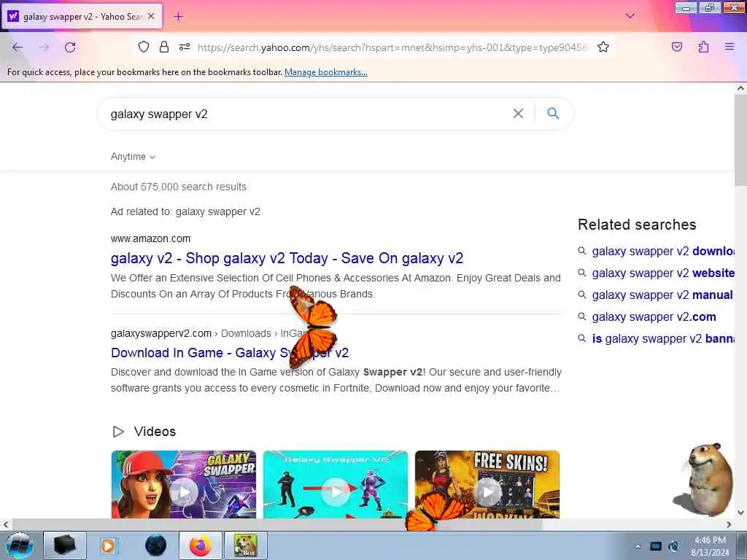Click the scroll up arrow
This screenshot has height=560, width=747.
point(740,88)
